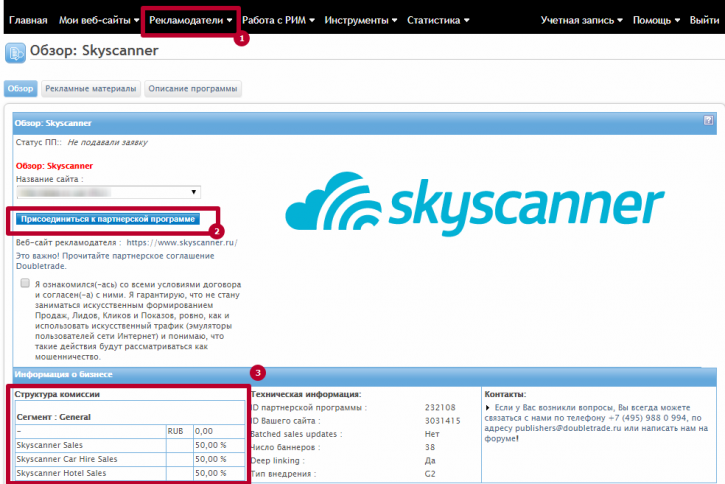Open the help question mark icon
This screenshot has height=484, width=725.
708,121
